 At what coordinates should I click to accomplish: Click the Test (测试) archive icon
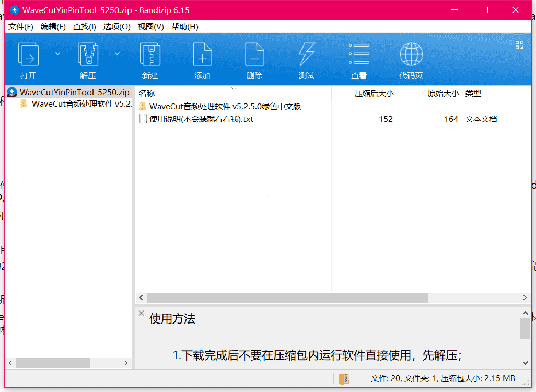point(307,54)
